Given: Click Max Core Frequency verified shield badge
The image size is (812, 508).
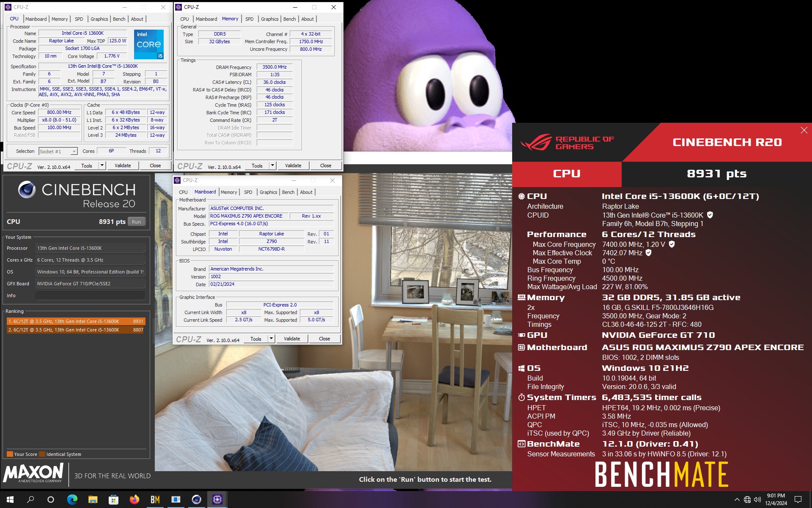Looking at the screenshot, I should [672, 244].
